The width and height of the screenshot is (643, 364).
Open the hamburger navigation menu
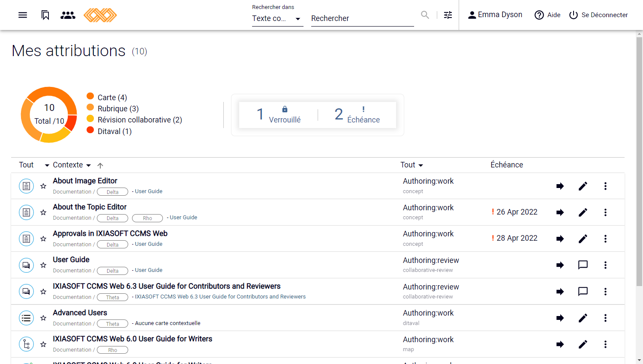coord(23,15)
